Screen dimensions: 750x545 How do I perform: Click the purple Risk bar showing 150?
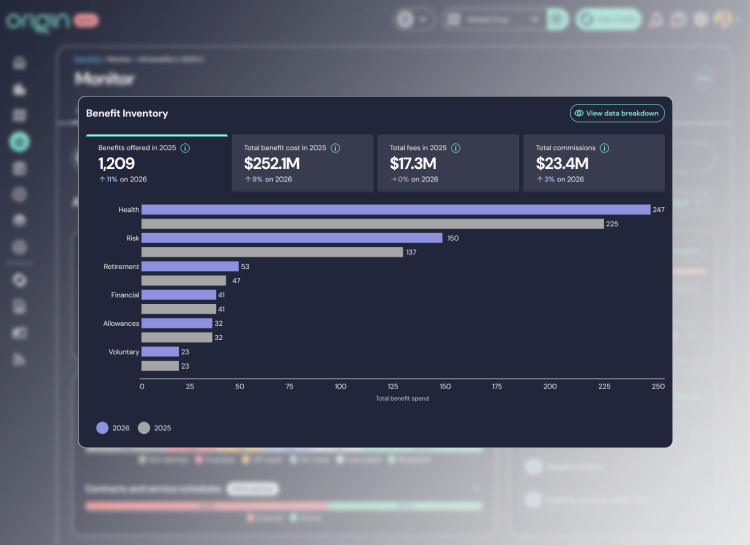click(291, 238)
